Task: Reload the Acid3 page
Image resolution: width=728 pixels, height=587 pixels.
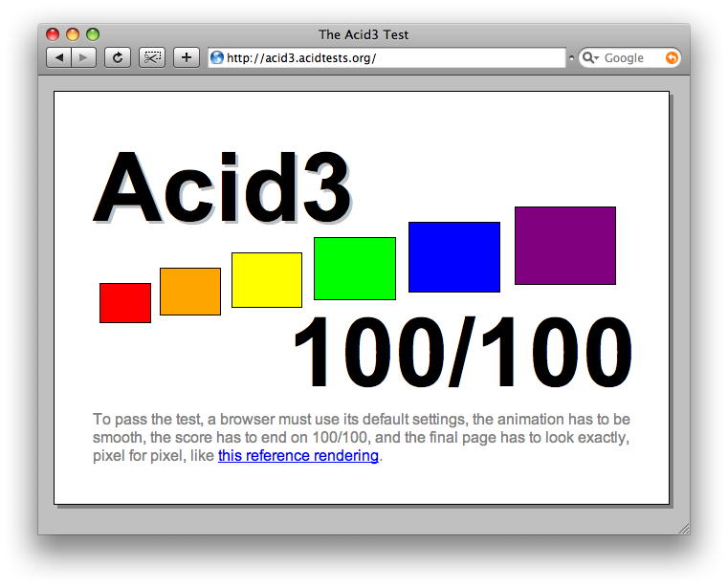Action: click(x=118, y=57)
